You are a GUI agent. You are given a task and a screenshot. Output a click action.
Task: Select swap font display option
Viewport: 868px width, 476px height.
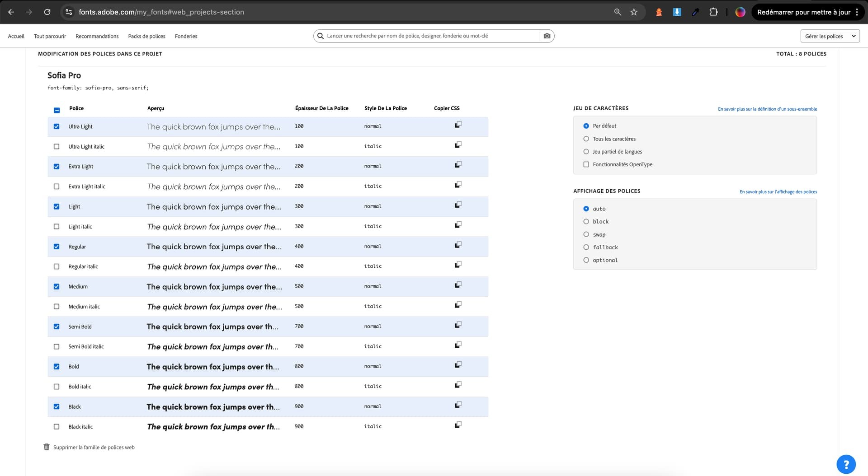tap(586, 234)
